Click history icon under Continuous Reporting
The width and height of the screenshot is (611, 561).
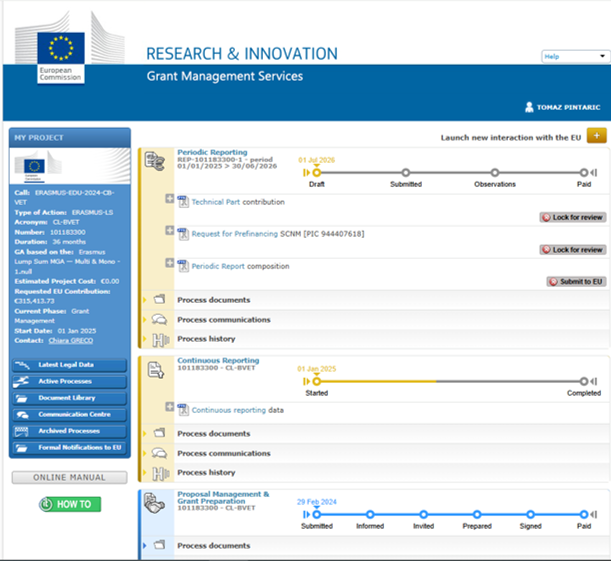point(161,473)
